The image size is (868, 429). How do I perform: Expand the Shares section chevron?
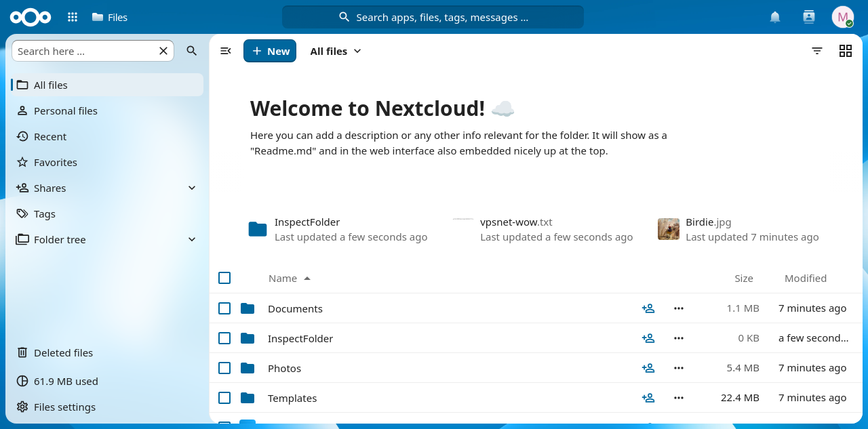pyautogui.click(x=192, y=188)
